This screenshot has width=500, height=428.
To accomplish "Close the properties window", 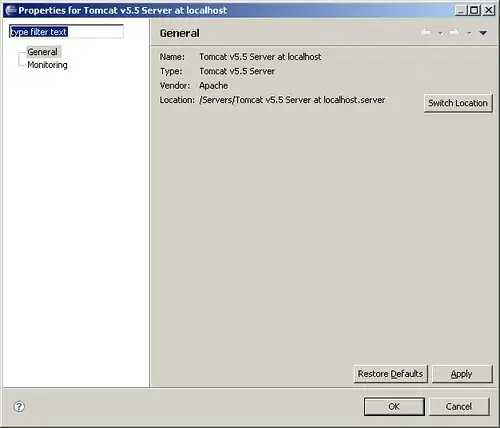I will tap(489, 10).
